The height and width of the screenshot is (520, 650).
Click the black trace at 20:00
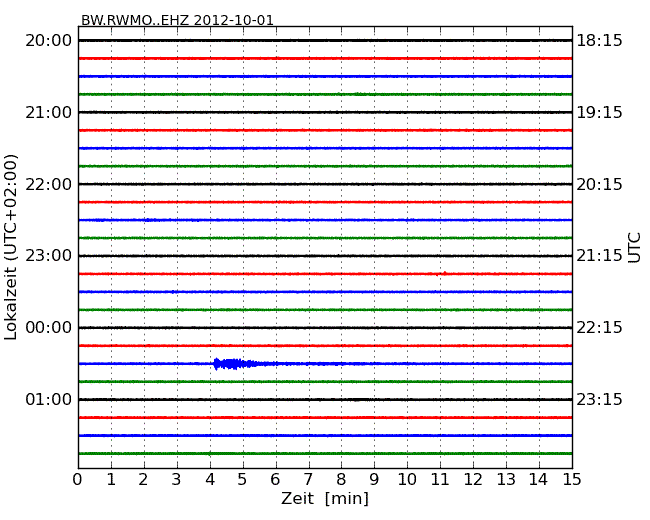tap(325, 41)
